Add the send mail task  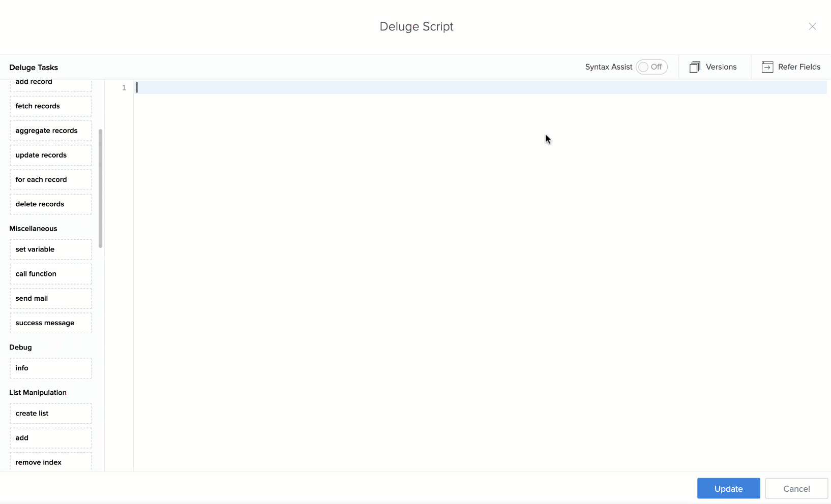51,298
